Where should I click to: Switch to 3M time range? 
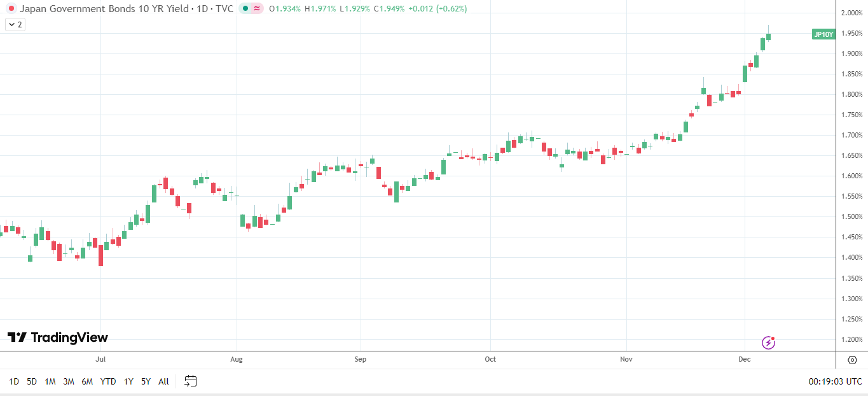(69, 381)
